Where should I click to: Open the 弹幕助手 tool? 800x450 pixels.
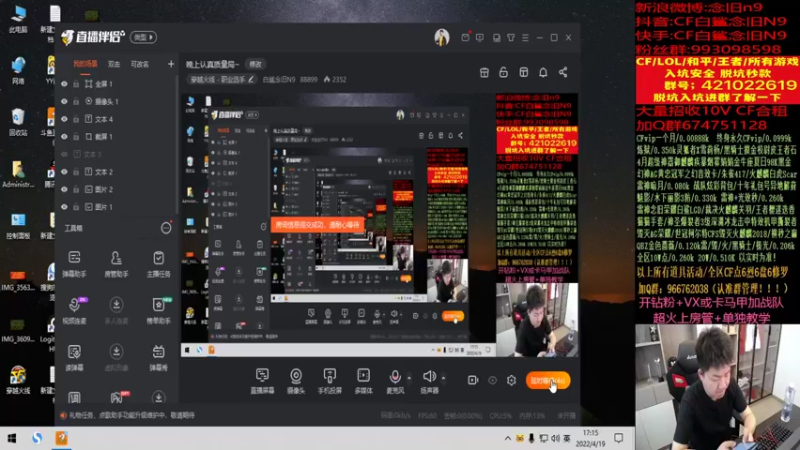(74, 264)
